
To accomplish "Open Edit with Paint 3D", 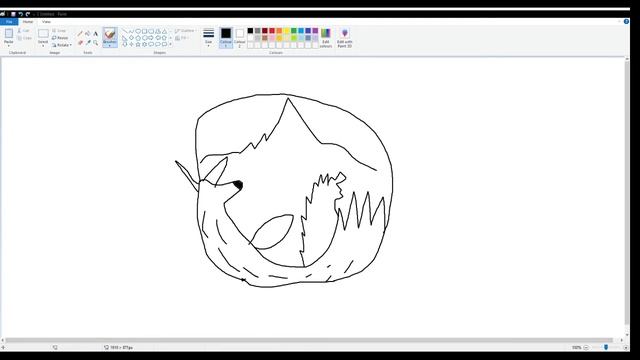I will point(344,38).
